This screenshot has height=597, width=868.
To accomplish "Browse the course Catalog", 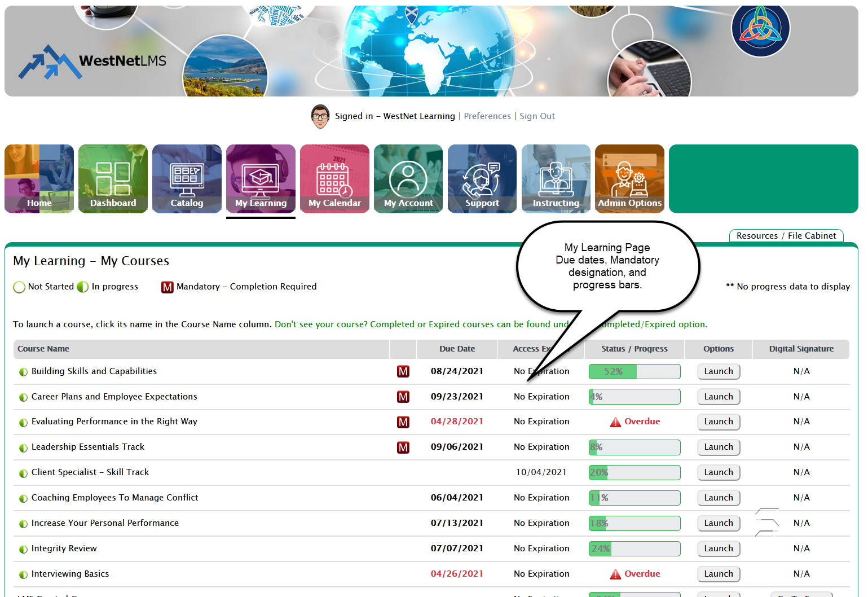I will (187, 179).
